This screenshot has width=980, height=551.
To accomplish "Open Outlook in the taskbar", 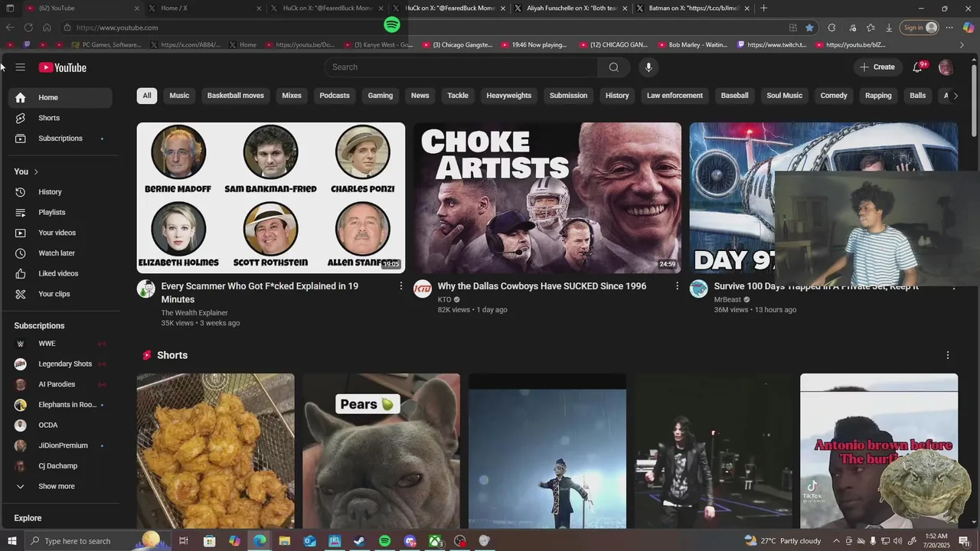I will pos(309,541).
